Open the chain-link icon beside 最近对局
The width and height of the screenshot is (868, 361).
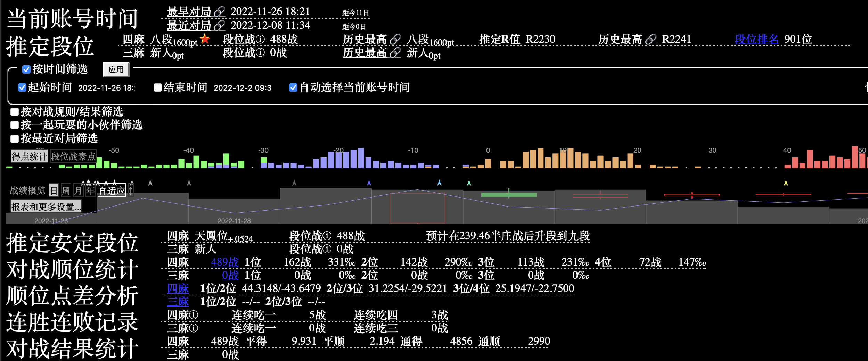(x=219, y=26)
